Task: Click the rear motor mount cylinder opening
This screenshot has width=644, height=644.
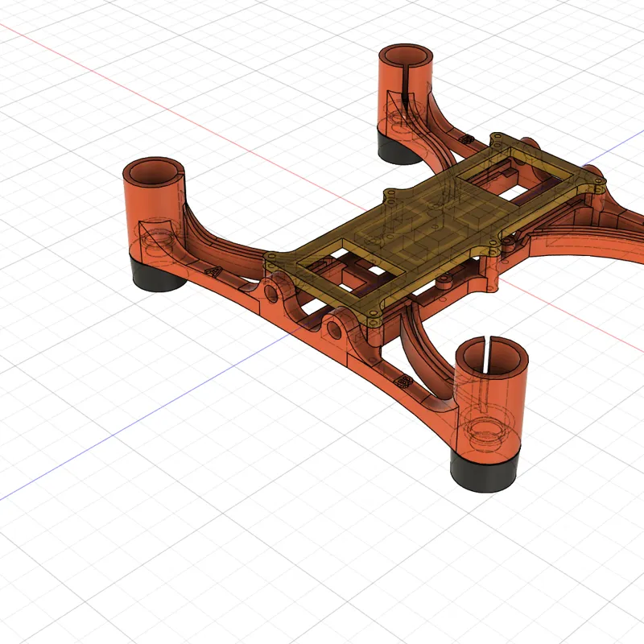Action: click(406, 55)
